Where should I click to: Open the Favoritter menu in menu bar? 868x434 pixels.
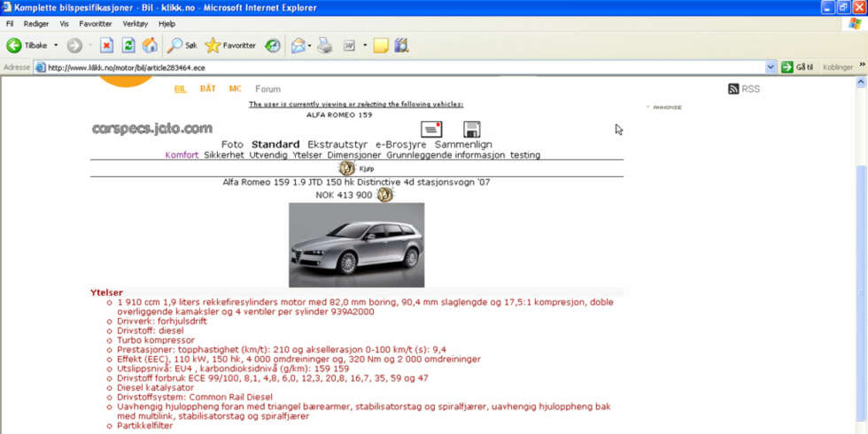click(96, 24)
